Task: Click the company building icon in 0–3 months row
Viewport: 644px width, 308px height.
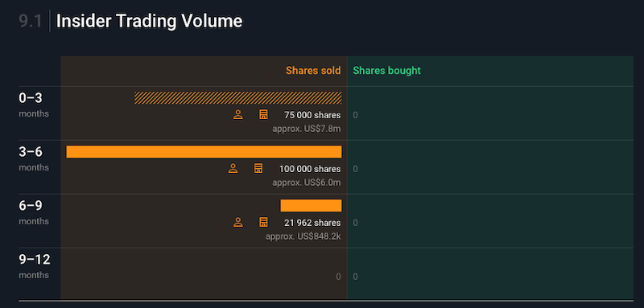Action: 263,115
